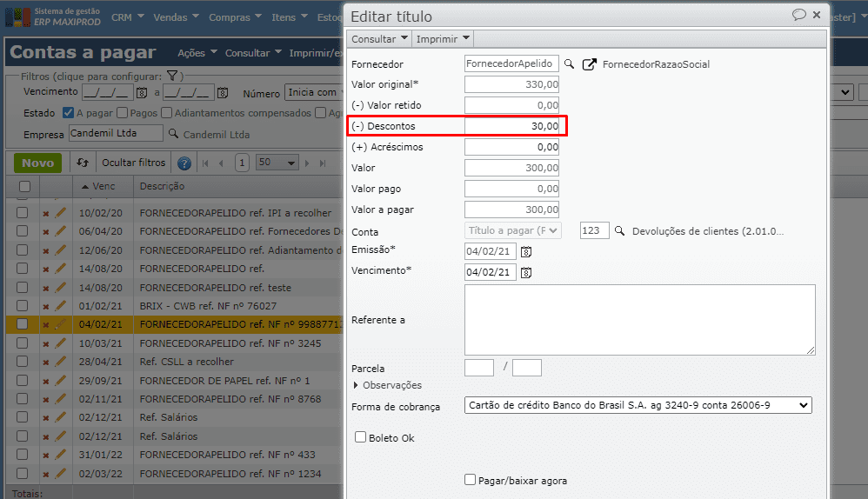868x499 pixels.
Task: Click in the Valor original field
Action: point(511,84)
